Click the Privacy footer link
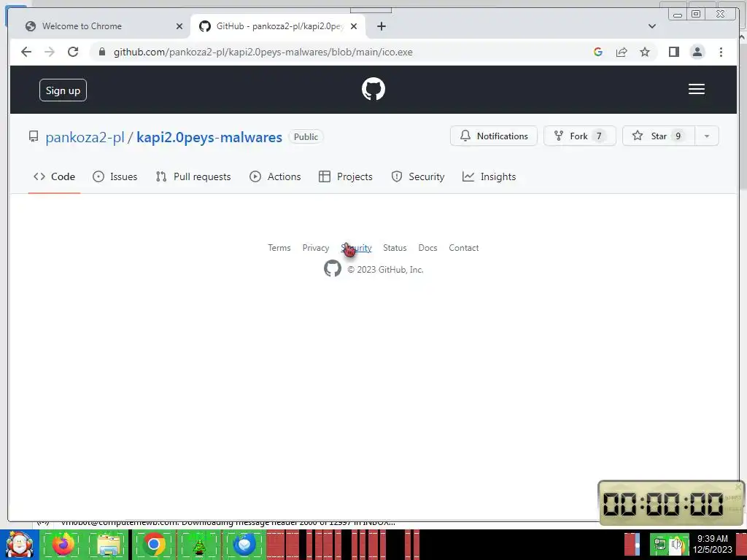747x560 pixels. point(316,248)
